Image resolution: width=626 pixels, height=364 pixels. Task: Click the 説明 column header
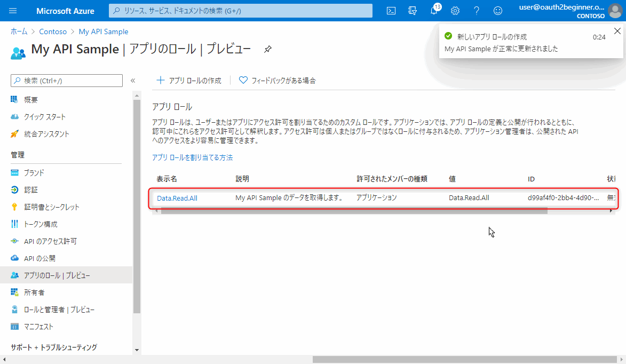tap(242, 179)
